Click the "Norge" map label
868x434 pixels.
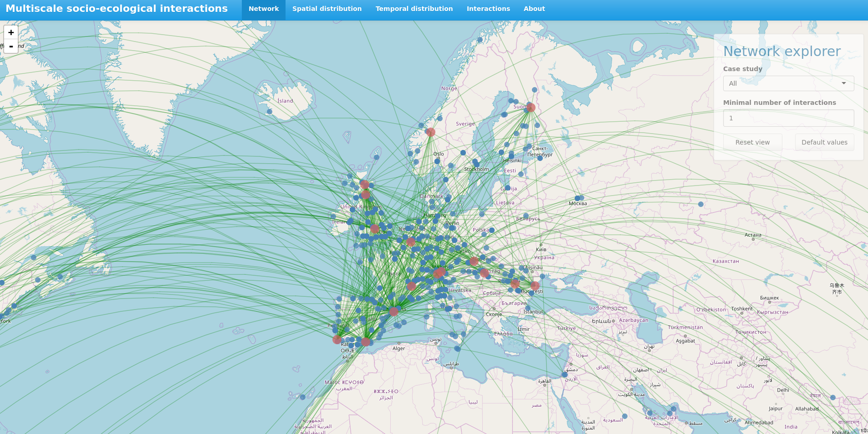(x=449, y=88)
